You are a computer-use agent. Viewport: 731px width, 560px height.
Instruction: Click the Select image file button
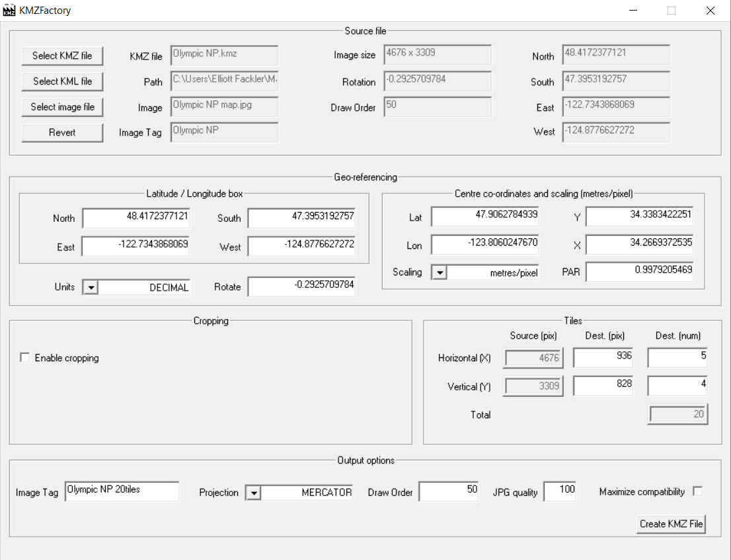[62, 107]
